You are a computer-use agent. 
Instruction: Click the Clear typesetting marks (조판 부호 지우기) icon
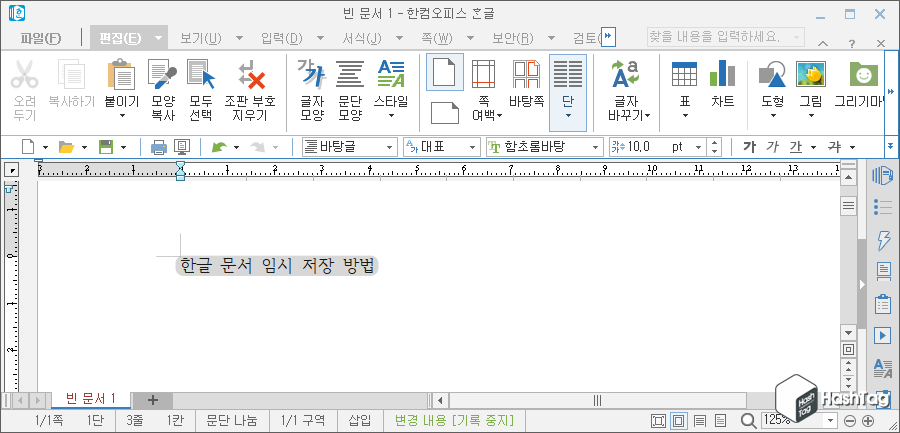[x=251, y=74]
